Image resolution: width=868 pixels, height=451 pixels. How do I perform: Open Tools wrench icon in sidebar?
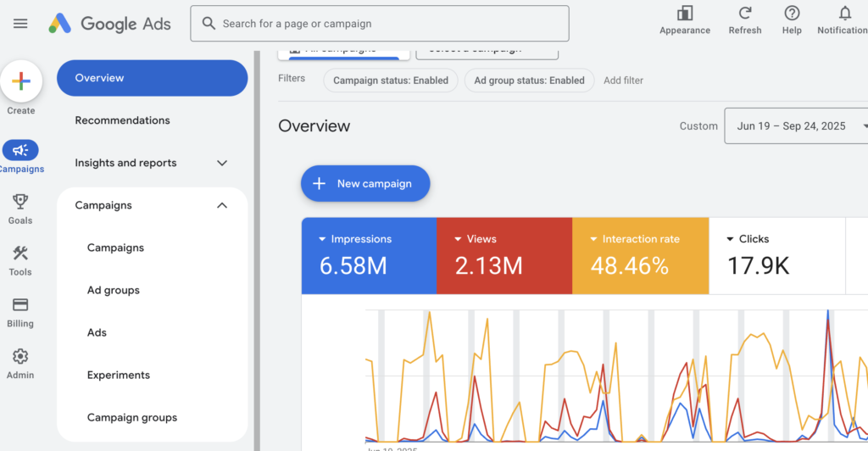click(x=20, y=253)
